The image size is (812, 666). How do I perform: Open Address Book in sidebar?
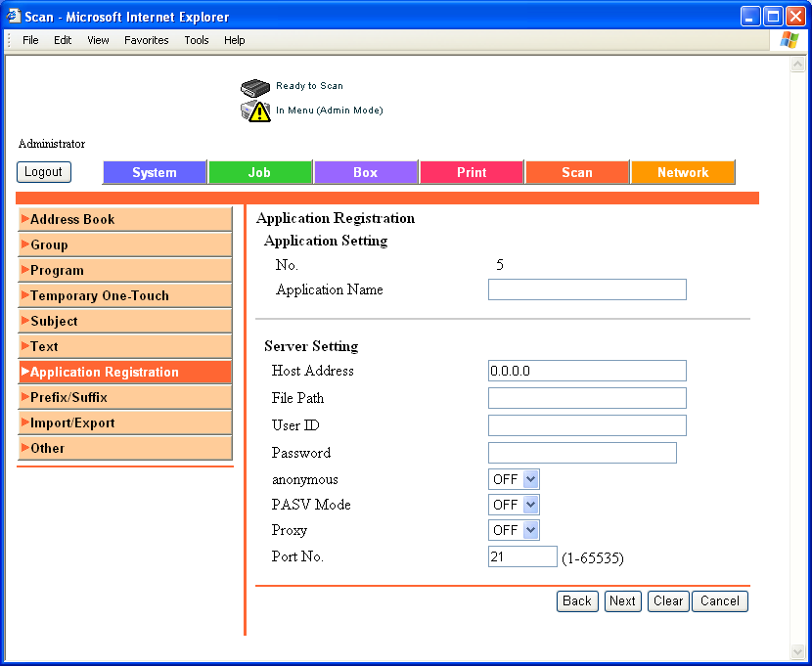(125, 219)
